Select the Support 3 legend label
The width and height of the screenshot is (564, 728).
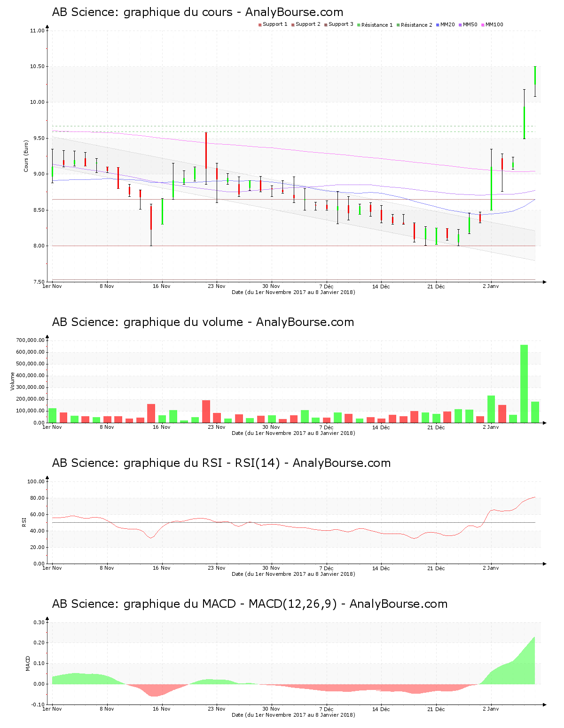[x=341, y=24]
